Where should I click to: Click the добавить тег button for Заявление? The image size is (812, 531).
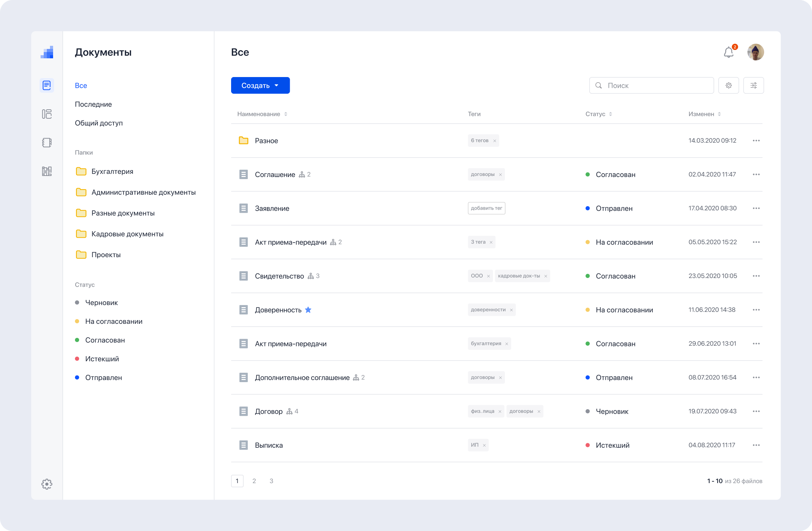(487, 208)
